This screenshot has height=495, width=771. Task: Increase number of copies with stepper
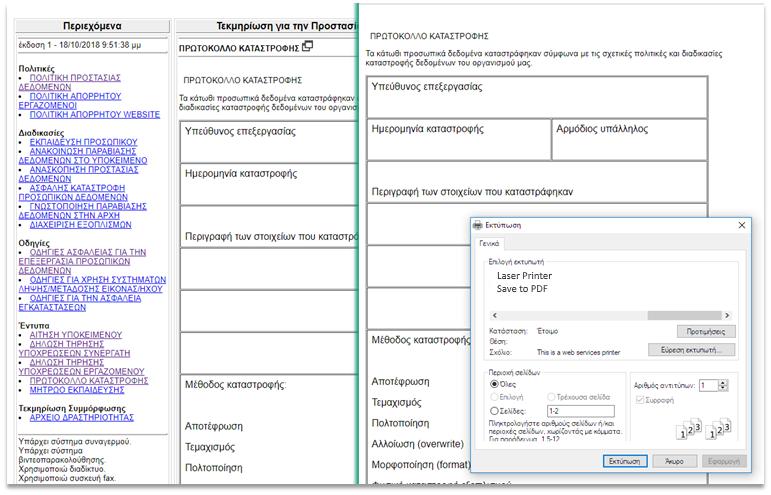click(723, 383)
